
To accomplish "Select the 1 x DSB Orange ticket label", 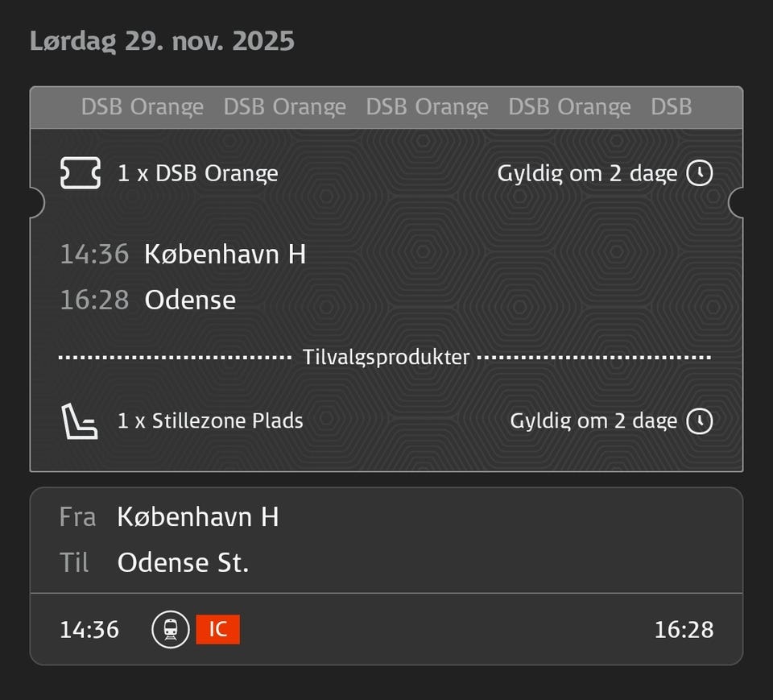I will [x=198, y=173].
